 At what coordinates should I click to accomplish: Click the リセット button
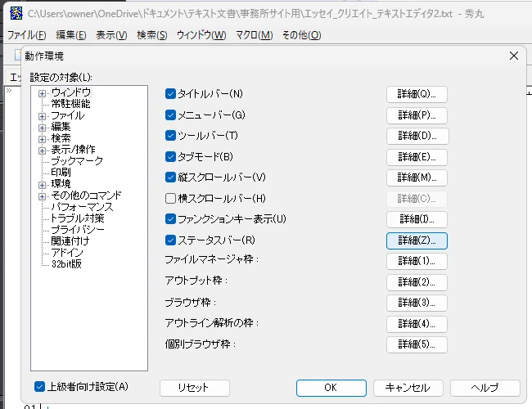[x=195, y=388]
